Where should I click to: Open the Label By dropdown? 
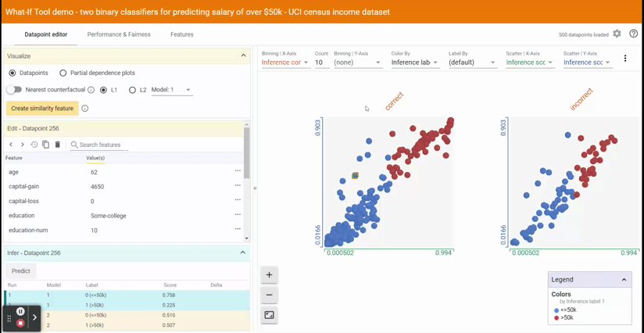(473, 63)
